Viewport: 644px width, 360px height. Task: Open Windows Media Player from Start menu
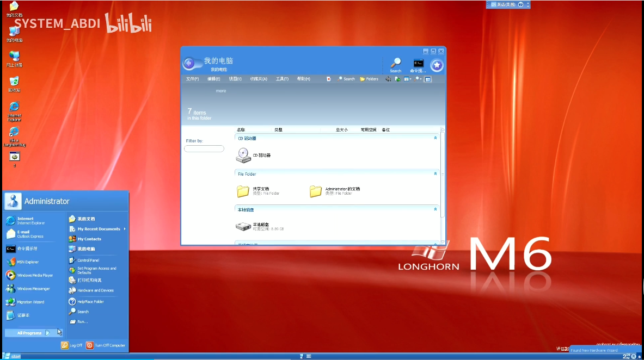[35, 275]
